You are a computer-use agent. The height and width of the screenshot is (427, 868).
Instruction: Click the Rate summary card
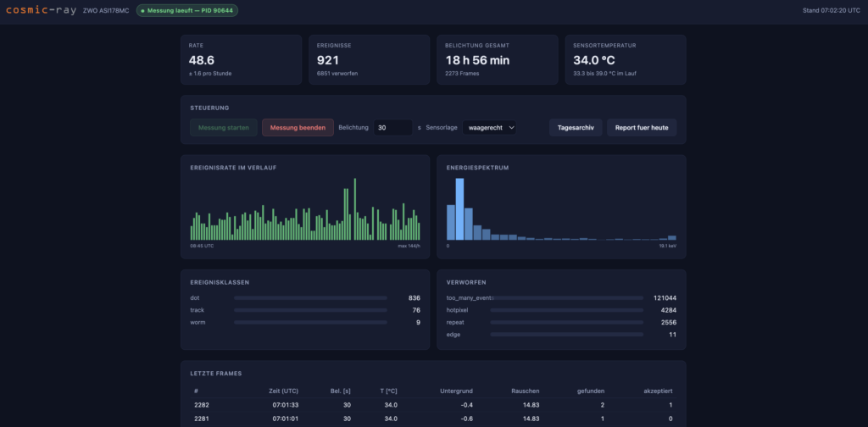click(x=242, y=60)
